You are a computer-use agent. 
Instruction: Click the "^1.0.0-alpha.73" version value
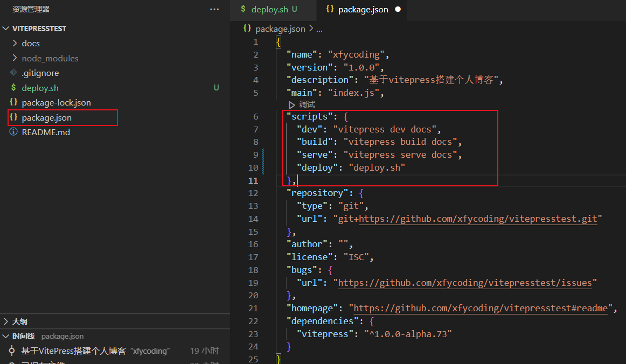coord(408,334)
